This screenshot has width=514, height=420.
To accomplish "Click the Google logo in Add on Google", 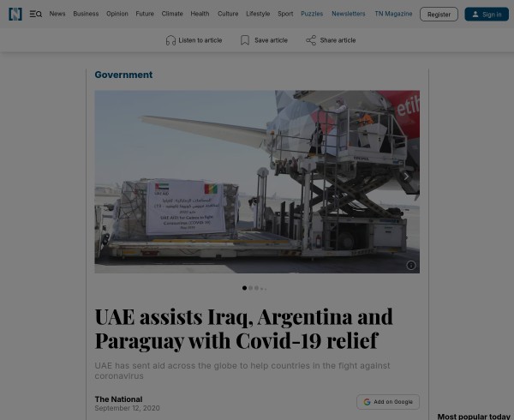I will pos(367,402).
